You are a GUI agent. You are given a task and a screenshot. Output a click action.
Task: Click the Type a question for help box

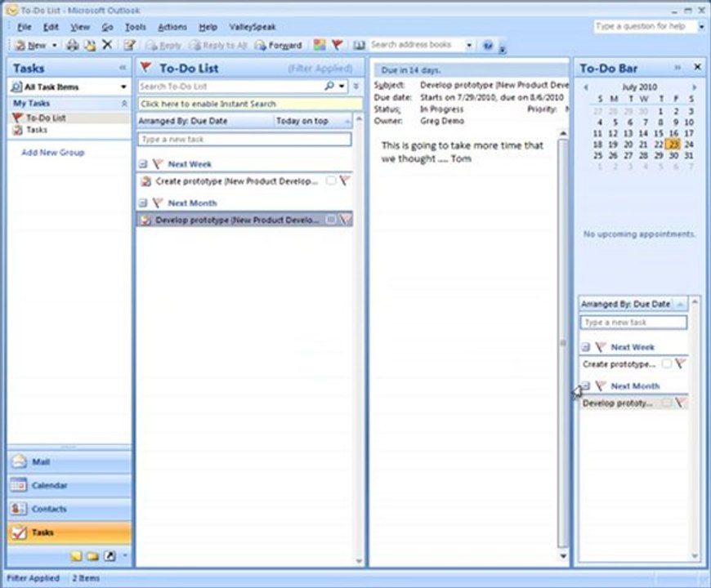click(x=645, y=26)
